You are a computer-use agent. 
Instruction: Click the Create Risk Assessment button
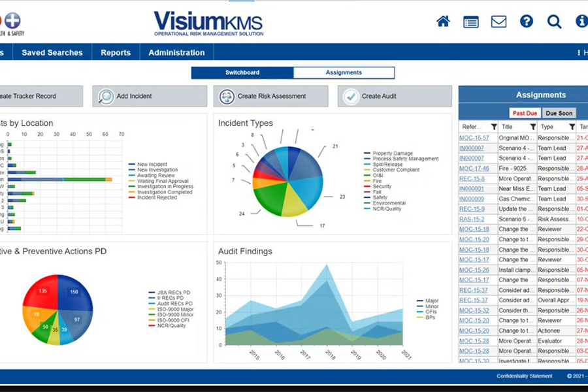(270, 97)
